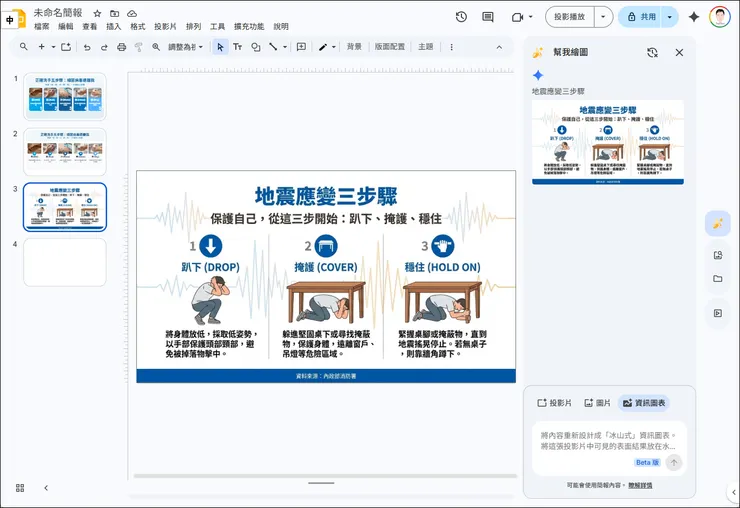The image size is (740, 508).
Task: Open the Google account avatar
Action: tap(719, 17)
